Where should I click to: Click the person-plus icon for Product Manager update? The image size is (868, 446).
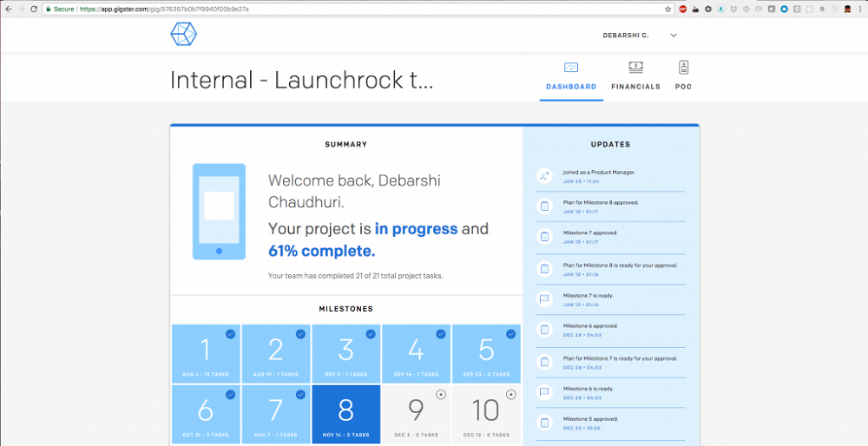(x=545, y=176)
